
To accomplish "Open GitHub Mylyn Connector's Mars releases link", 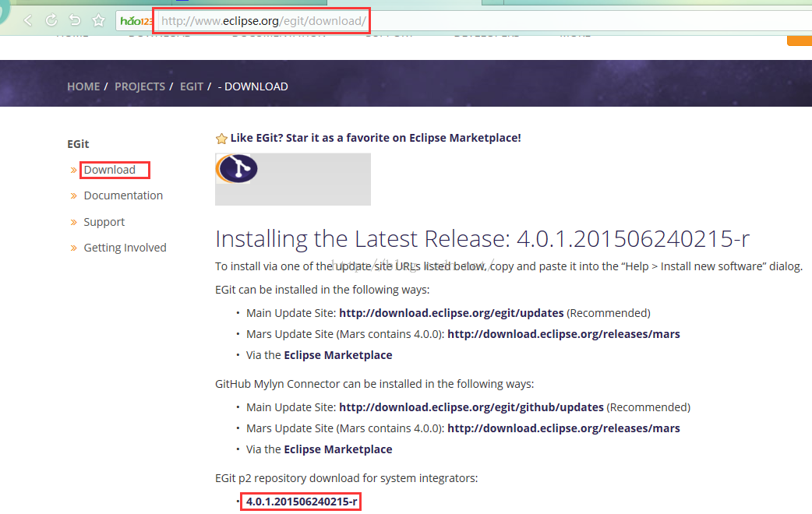I will click(x=563, y=428).
